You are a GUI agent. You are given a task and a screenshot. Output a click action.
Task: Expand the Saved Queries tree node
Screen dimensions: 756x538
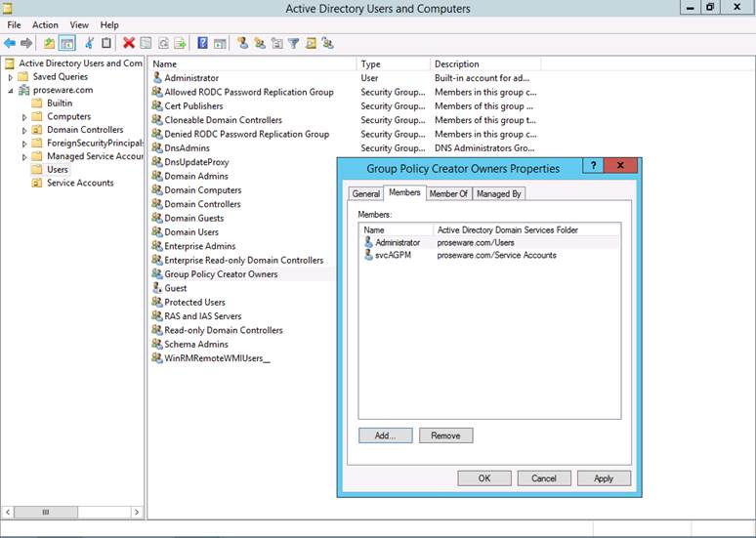(11, 77)
